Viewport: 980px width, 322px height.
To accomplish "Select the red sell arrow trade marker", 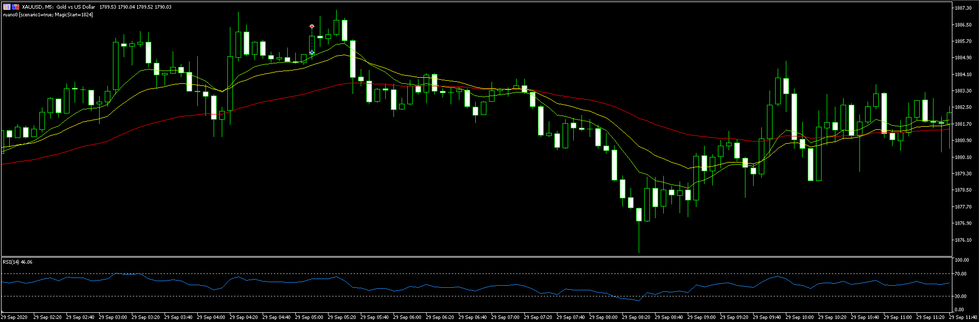I will point(312,26).
